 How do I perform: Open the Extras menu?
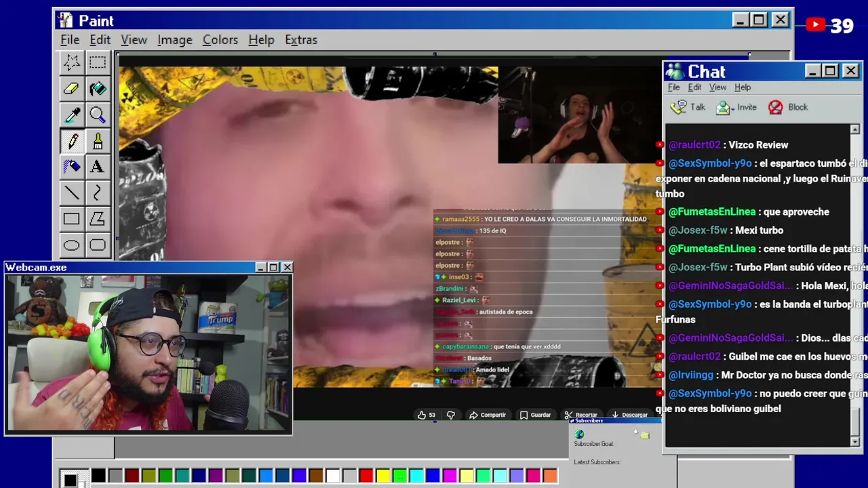click(301, 40)
